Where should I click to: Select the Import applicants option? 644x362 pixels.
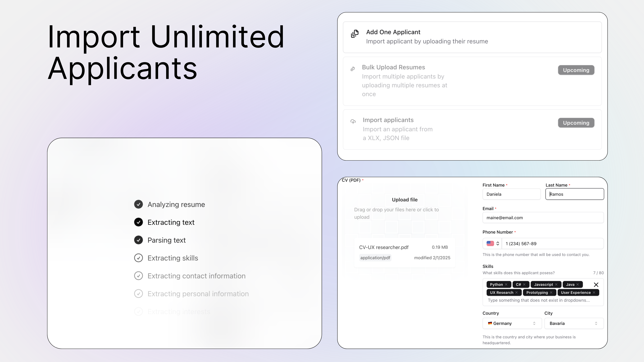[x=472, y=129]
